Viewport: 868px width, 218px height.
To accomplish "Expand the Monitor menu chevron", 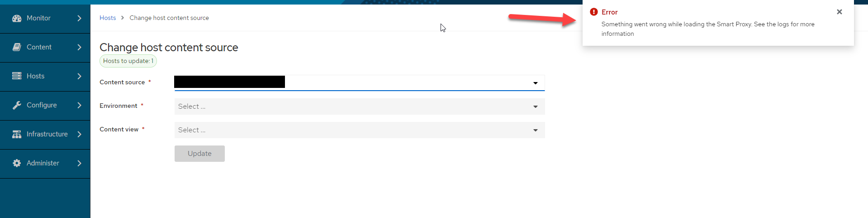I will coord(79,18).
